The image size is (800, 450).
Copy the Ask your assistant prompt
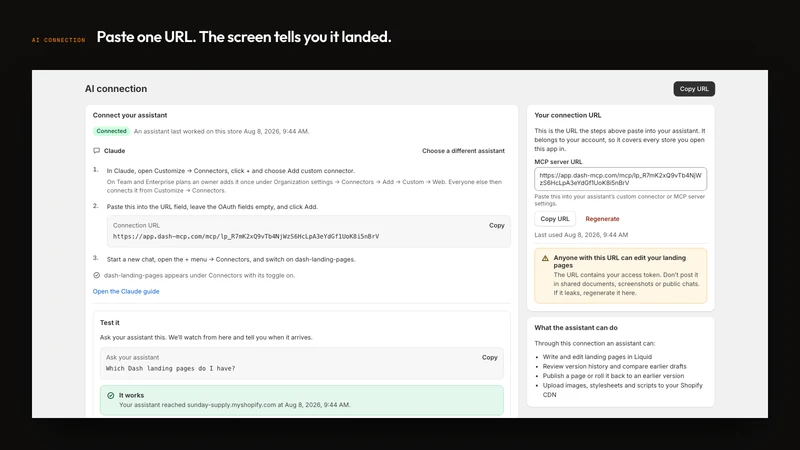click(489, 358)
